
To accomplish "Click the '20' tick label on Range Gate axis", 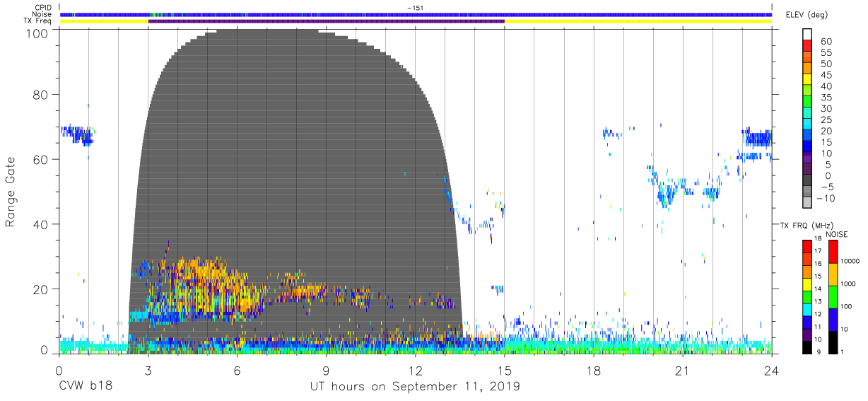I will point(41,289).
